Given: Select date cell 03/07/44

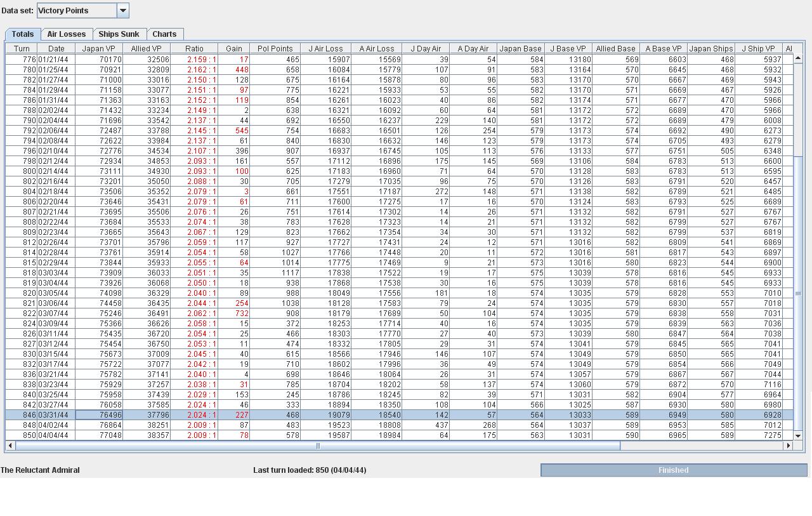Looking at the screenshot, I should [56, 314].
